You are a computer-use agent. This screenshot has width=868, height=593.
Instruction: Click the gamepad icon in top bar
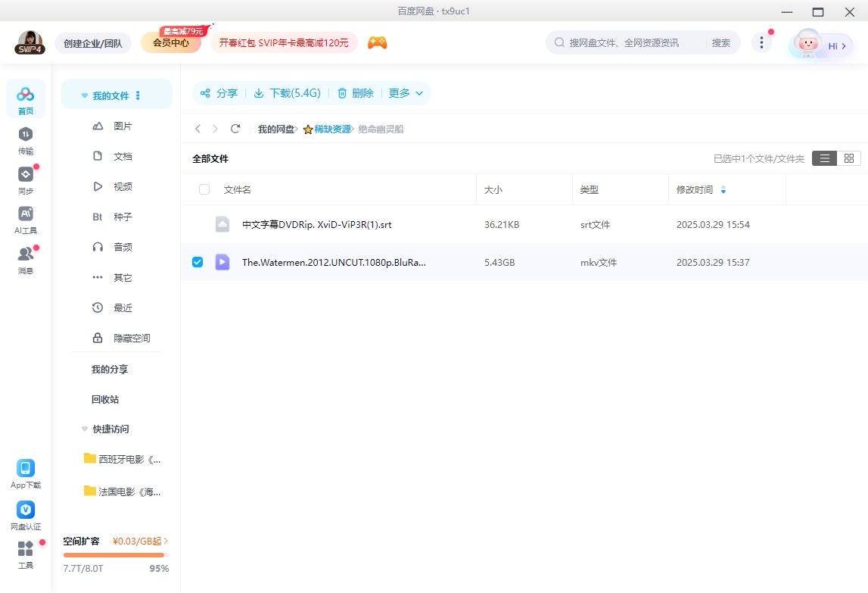click(377, 42)
